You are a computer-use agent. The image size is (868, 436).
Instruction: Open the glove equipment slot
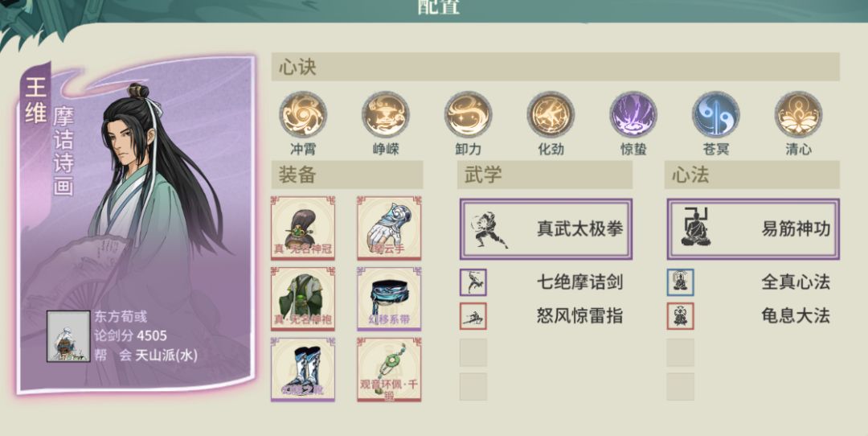389,228
